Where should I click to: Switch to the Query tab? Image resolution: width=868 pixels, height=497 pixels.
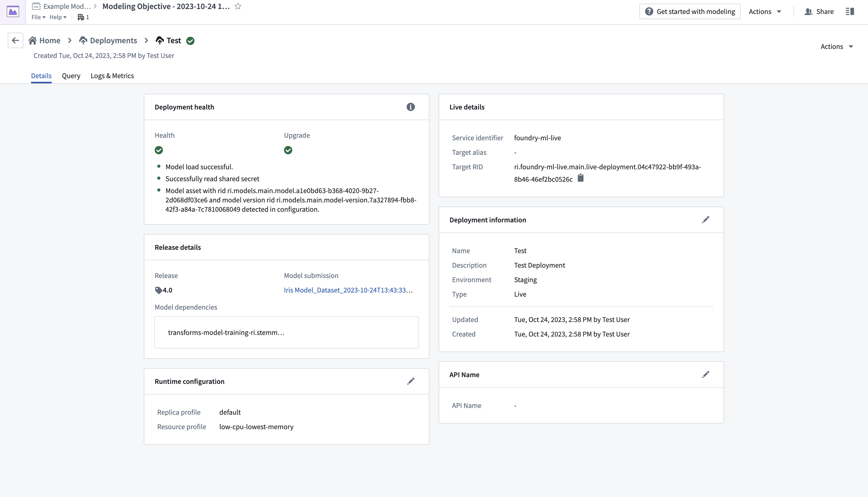[71, 76]
